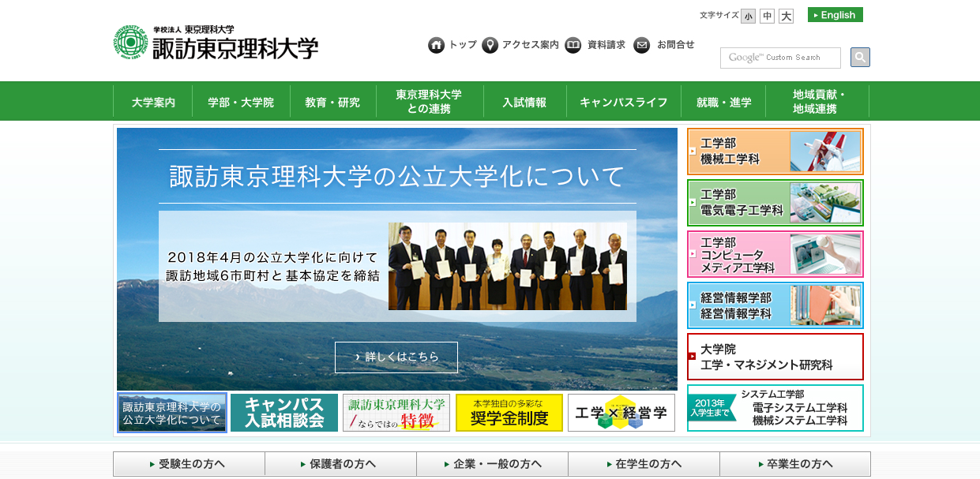980x479 pixels.
Task: Go to 保護者の方へ page
Action: coord(340,464)
